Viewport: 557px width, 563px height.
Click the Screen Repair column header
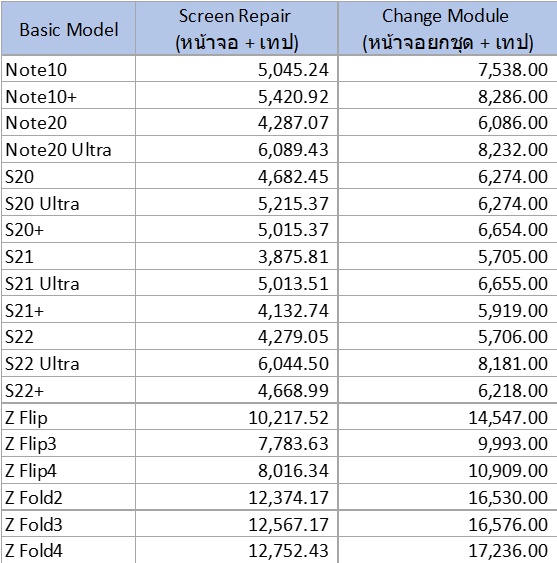(x=237, y=28)
